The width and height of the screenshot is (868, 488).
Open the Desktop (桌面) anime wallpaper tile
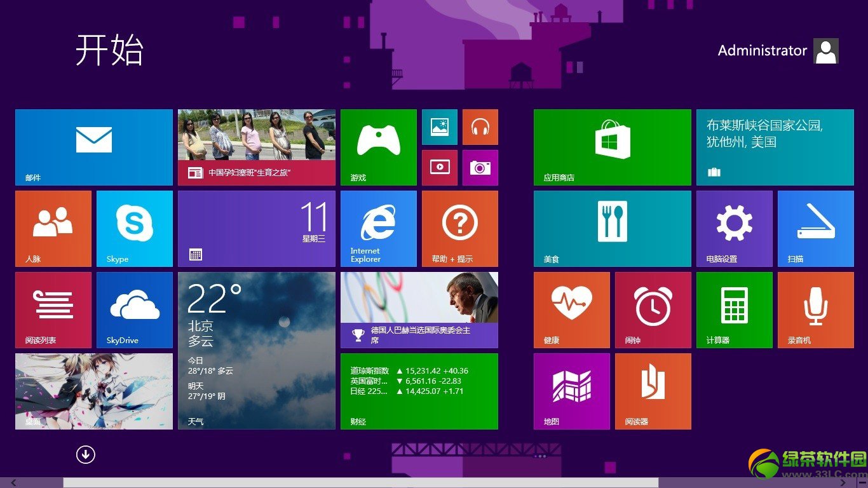point(94,391)
